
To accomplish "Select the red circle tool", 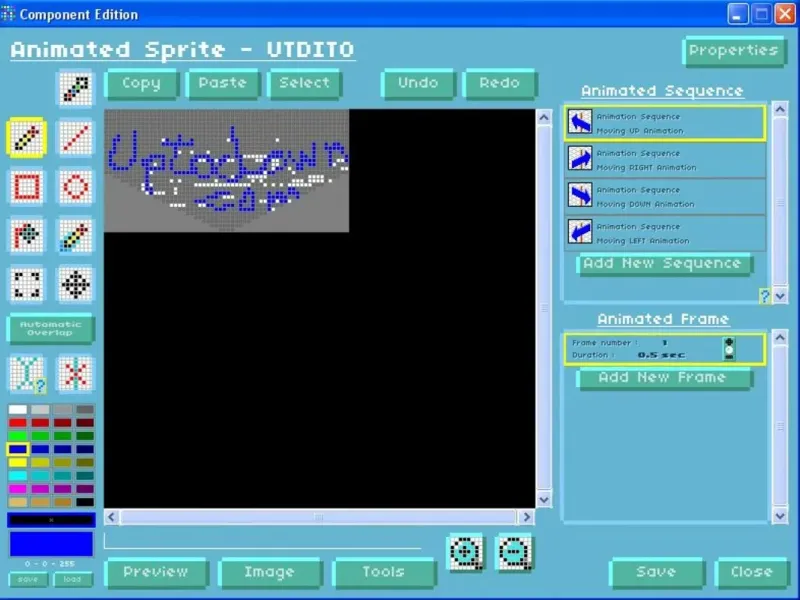I will click(x=76, y=186).
